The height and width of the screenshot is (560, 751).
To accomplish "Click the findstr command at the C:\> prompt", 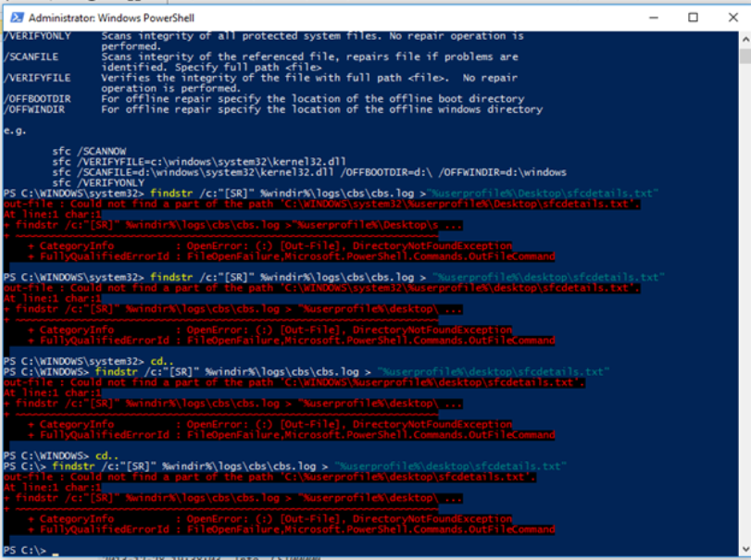I will (x=309, y=467).
